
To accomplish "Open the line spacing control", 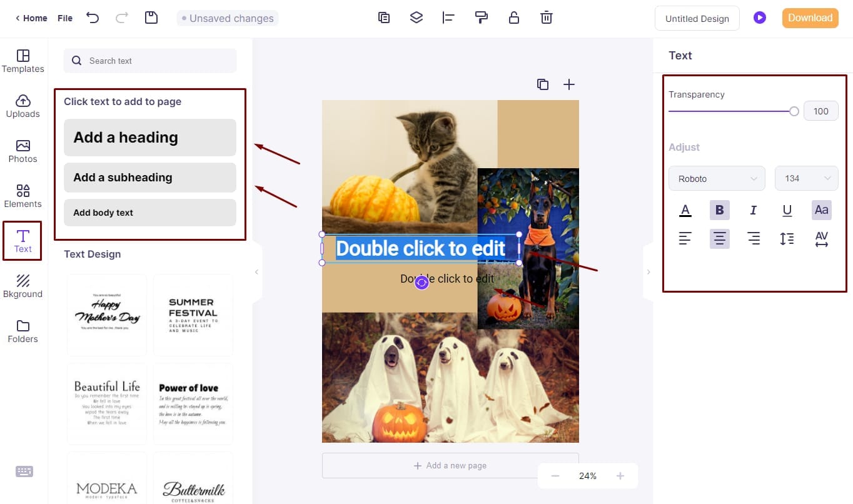I will [x=787, y=238].
